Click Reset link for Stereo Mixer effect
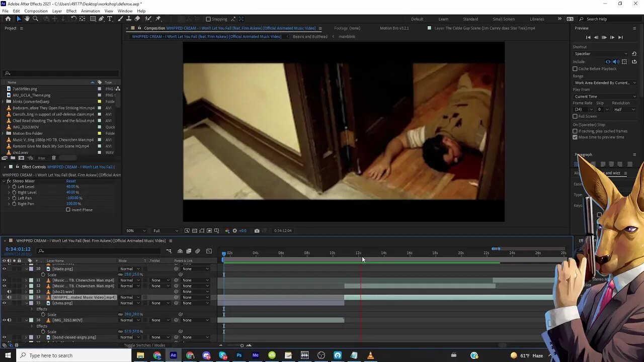Viewport: 644px width, 362px height. click(71, 181)
